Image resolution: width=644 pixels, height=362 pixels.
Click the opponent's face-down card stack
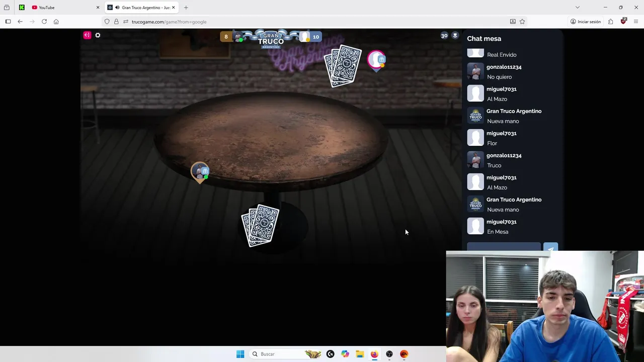[x=343, y=66]
